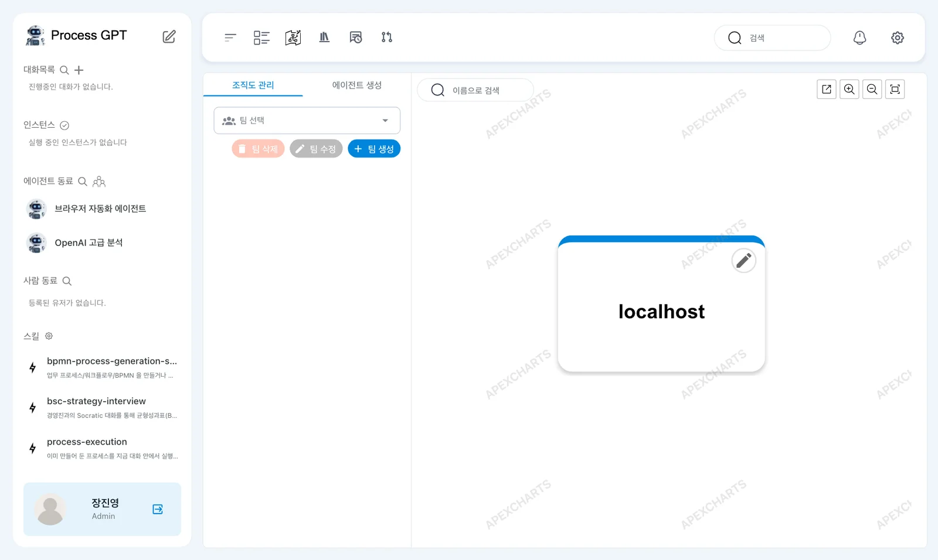Export the org chart via share icon
Image resolution: width=938 pixels, height=560 pixels.
click(x=827, y=89)
